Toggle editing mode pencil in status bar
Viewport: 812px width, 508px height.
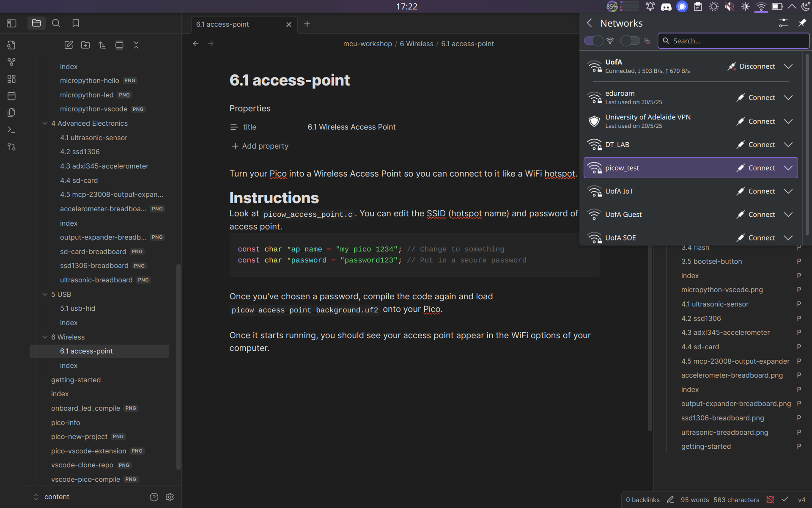[x=670, y=500]
